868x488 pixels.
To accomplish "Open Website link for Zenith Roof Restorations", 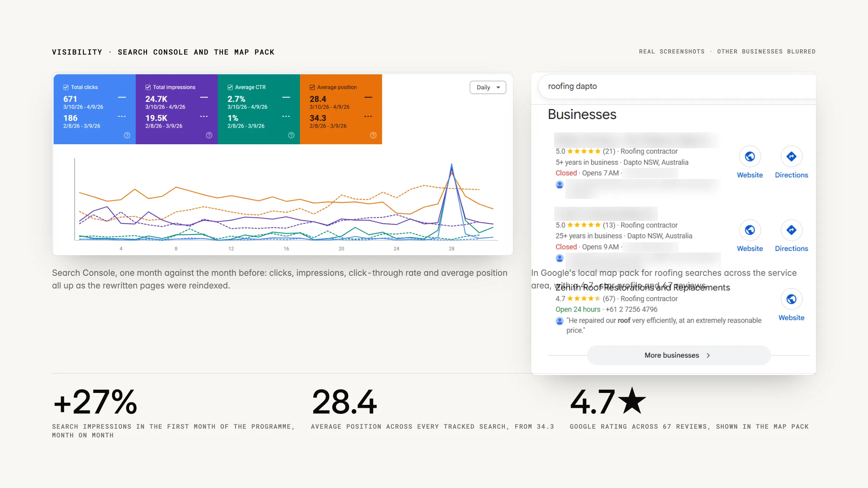I will [791, 318].
